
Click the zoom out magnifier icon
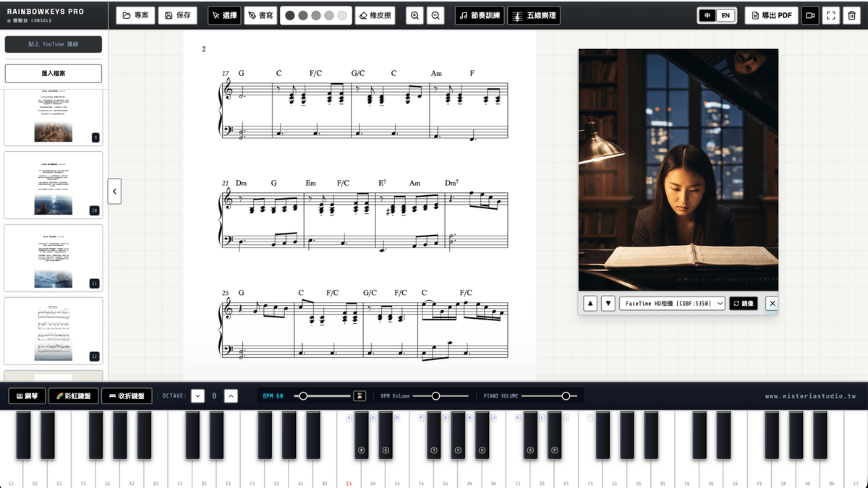pos(435,15)
